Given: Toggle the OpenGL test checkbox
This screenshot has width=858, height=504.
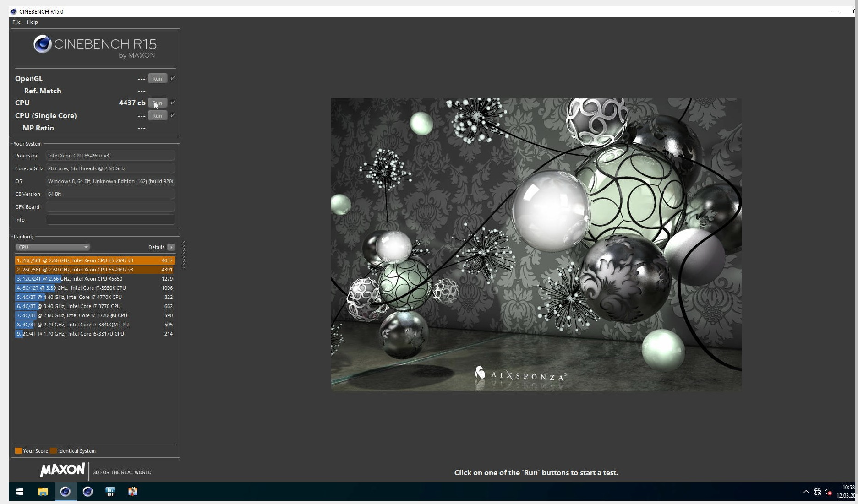Looking at the screenshot, I should tap(173, 78).
